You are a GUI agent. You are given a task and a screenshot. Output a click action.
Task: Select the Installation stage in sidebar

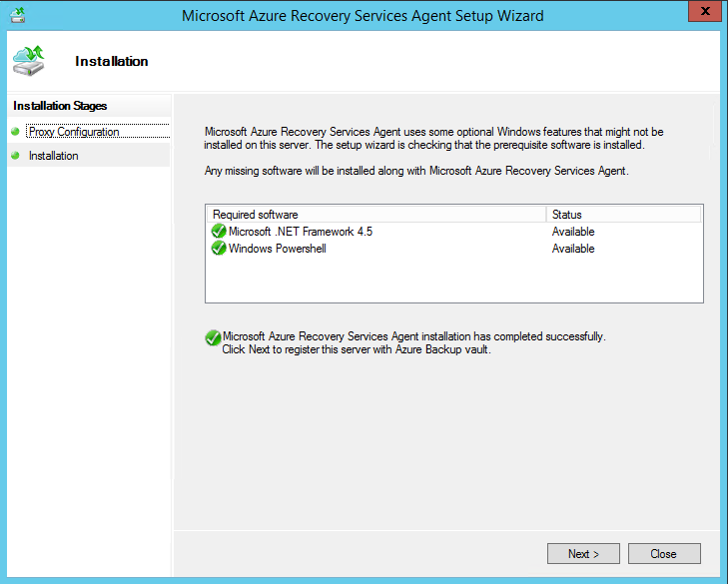54,156
